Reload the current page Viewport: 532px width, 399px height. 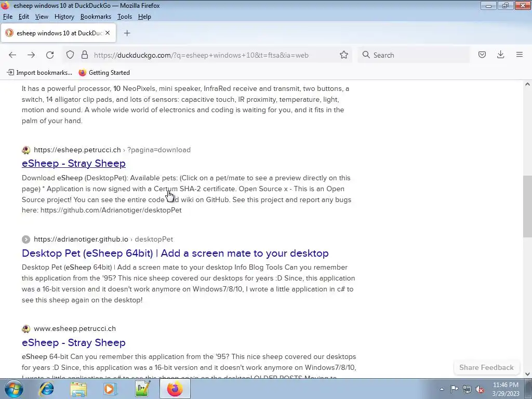tap(50, 55)
